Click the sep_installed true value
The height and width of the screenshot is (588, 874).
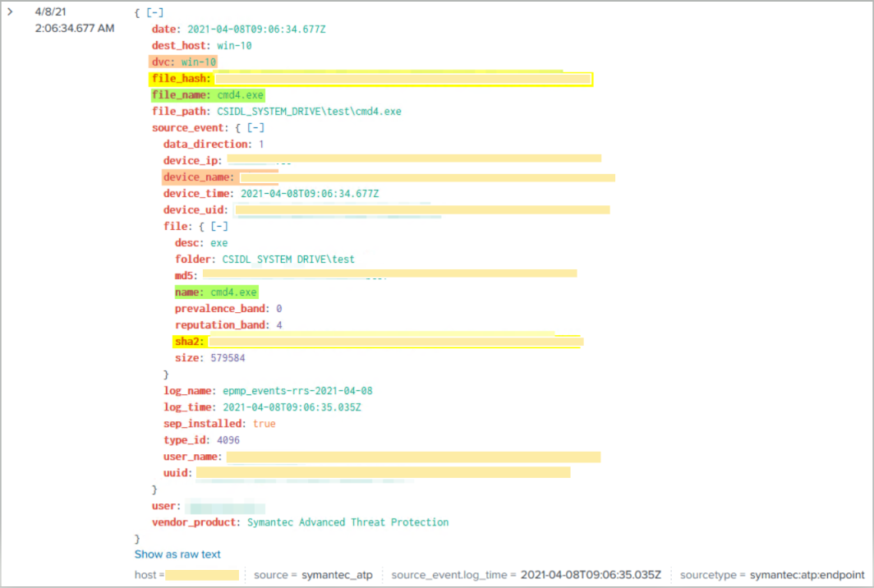[x=264, y=424]
